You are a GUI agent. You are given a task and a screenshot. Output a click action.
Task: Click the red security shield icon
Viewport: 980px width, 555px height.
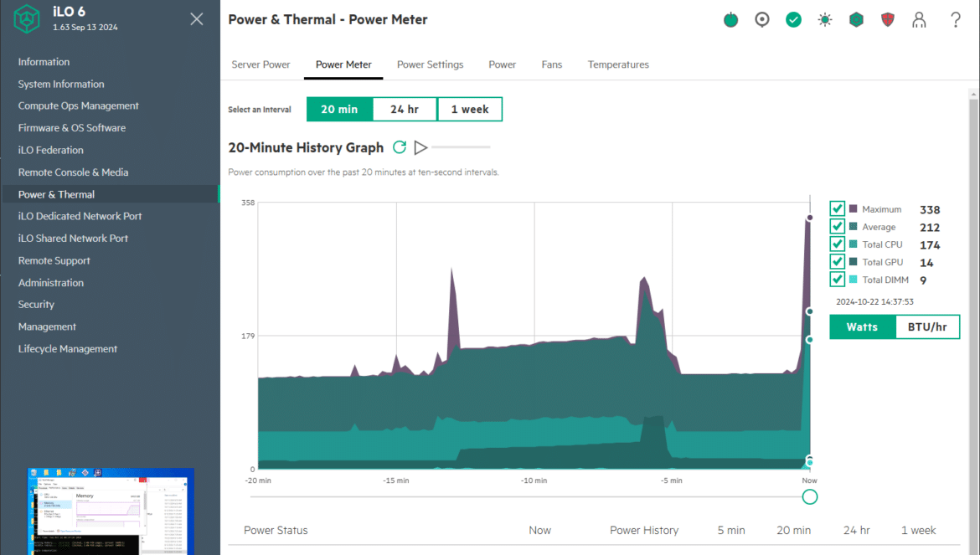point(888,20)
